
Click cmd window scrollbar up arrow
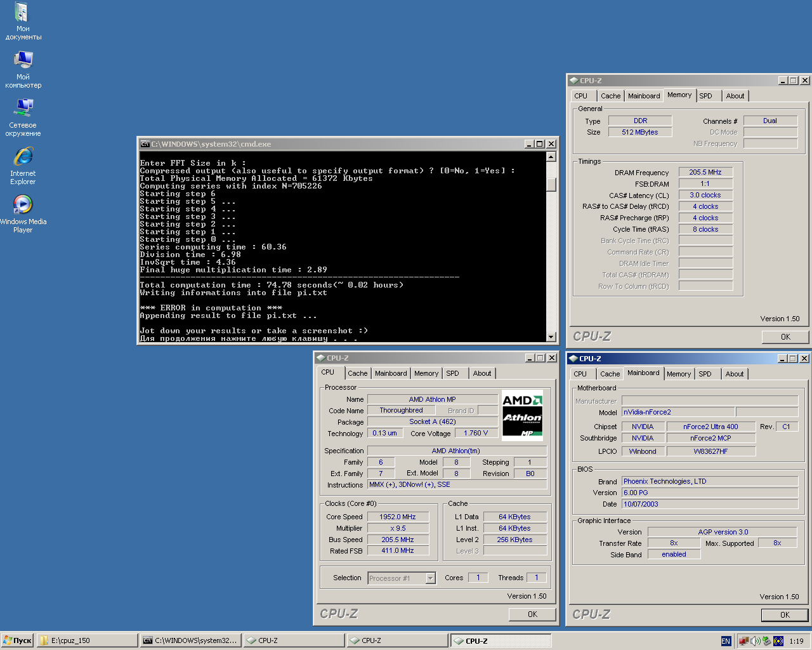pos(551,157)
